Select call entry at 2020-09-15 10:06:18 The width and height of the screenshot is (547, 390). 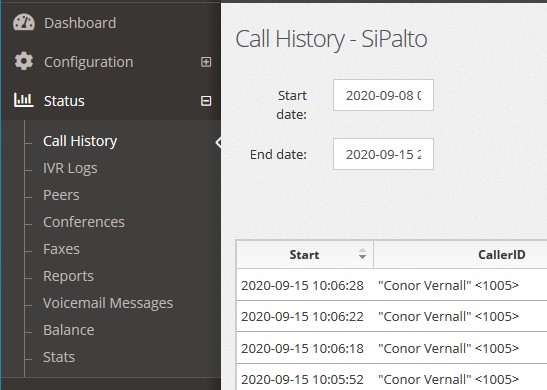coord(302,348)
